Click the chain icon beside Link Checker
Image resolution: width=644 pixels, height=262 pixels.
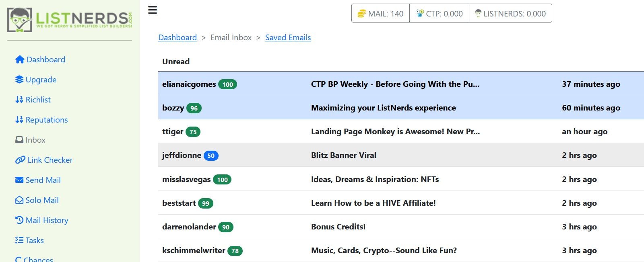pyautogui.click(x=20, y=160)
